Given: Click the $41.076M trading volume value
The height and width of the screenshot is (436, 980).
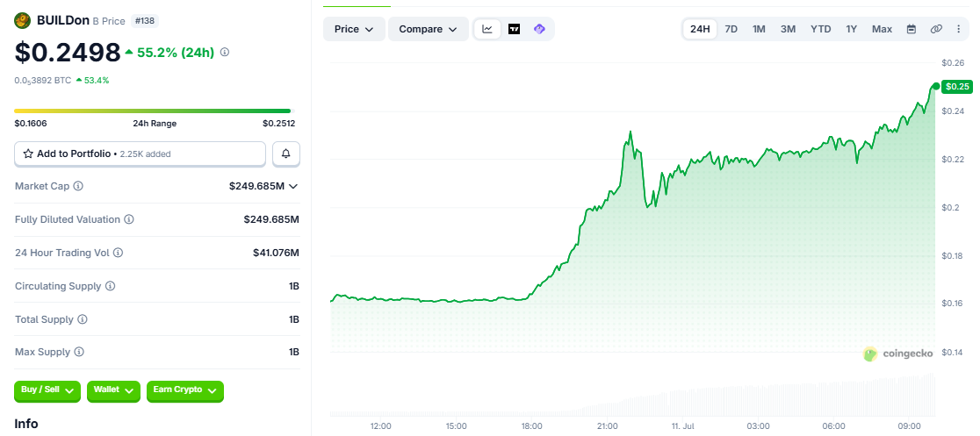Looking at the screenshot, I should coord(277,253).
